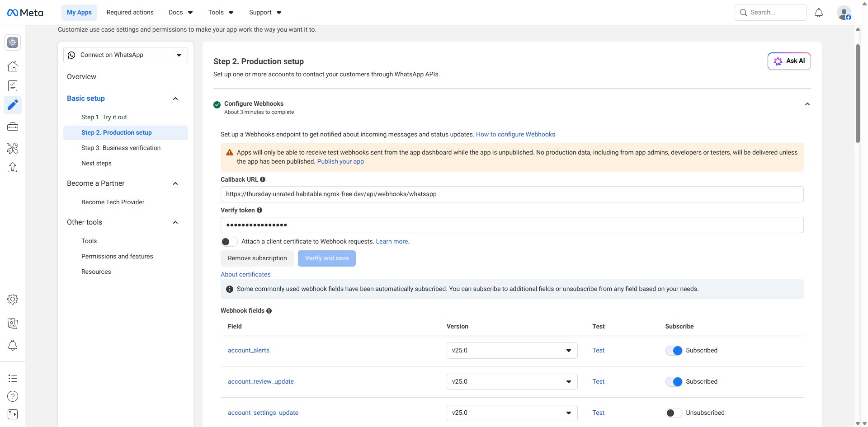Click the green Configure Webhooks check icon
868x427 pixels.
(217, 105)
